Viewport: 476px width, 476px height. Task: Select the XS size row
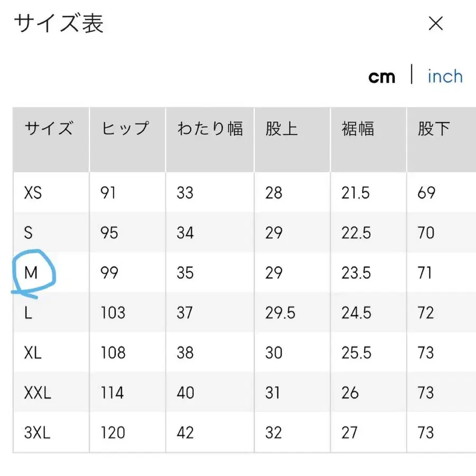(33, 193)
